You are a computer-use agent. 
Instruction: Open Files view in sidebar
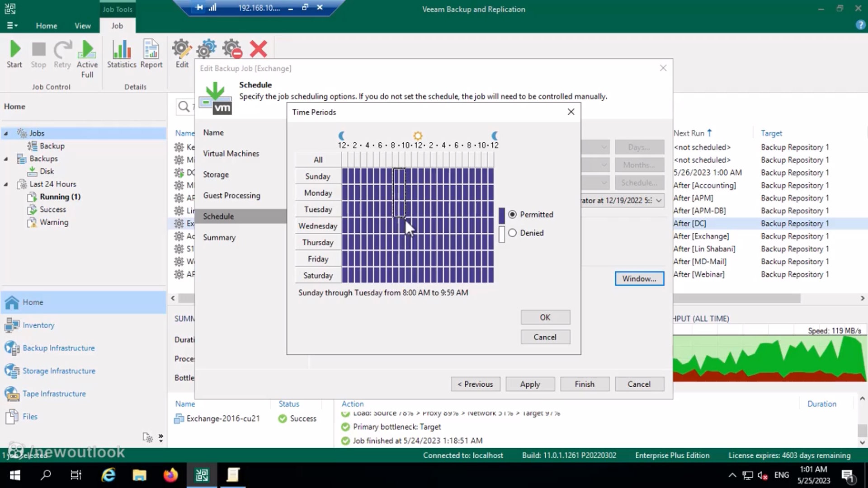pos(30,416)
